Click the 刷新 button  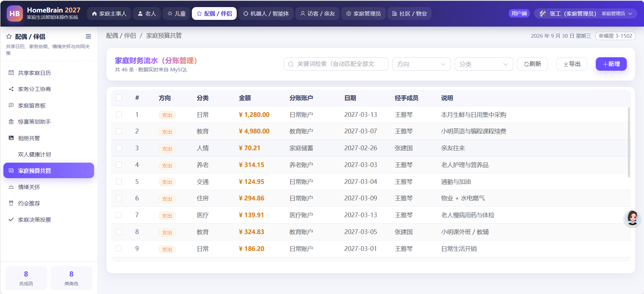click(x=532, y=64)
